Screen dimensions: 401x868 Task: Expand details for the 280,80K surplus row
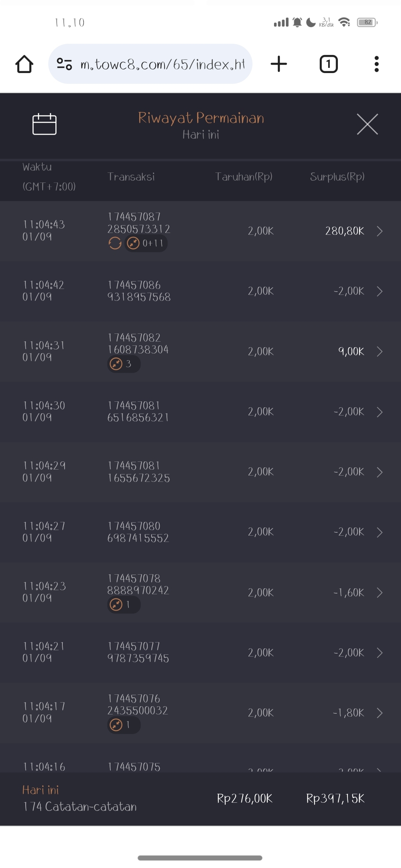379,231
